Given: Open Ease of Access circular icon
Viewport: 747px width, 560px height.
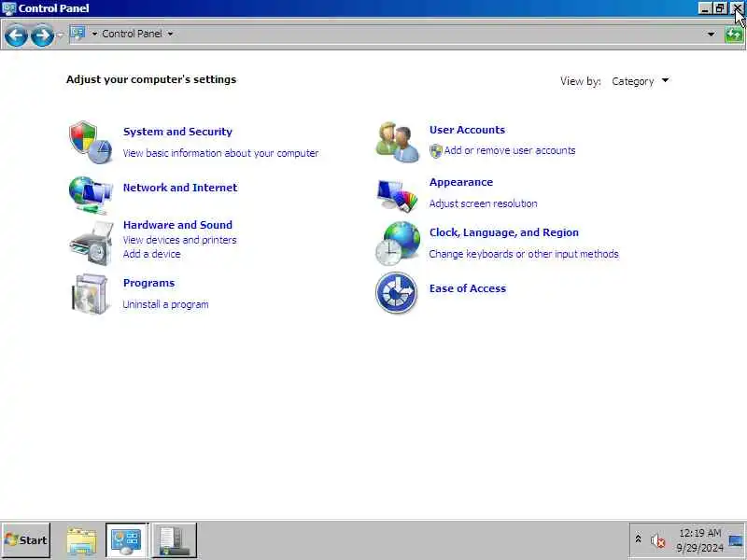Looking at the screenshot, I should [396, 292].
